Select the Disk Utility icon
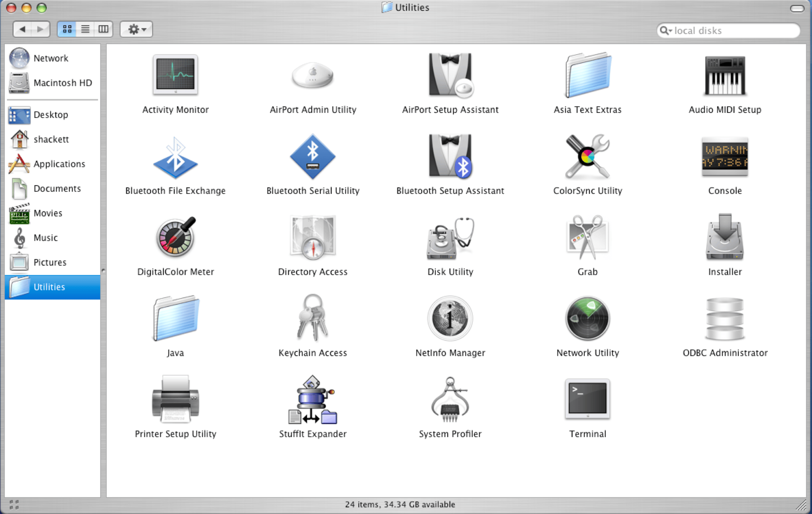 (450, 238)
